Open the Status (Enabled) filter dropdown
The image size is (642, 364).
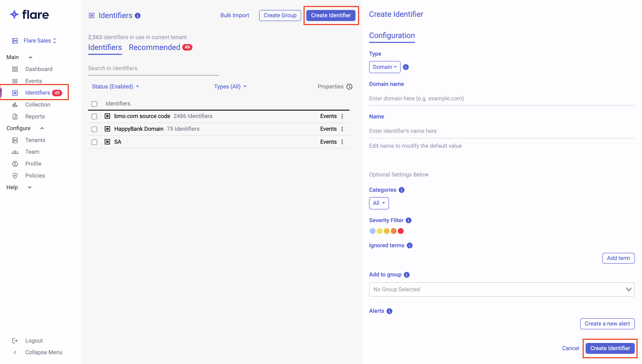[115, 87]
